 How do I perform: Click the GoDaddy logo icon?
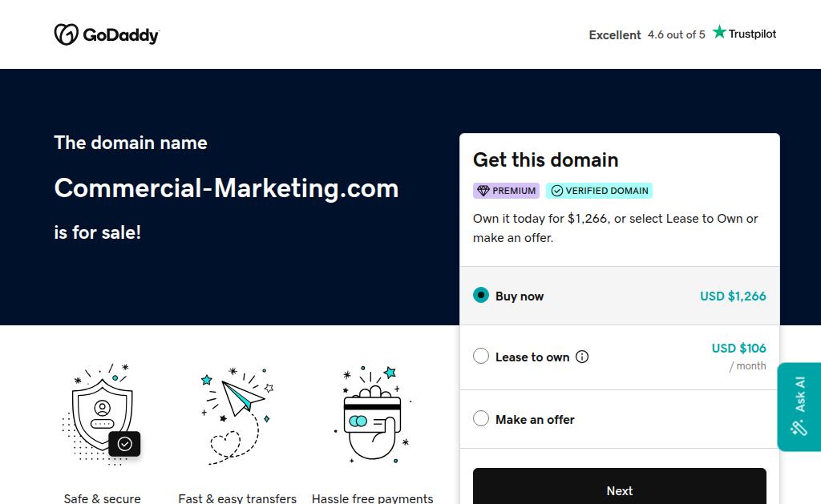pyautogui.click(x=66, y=34)
